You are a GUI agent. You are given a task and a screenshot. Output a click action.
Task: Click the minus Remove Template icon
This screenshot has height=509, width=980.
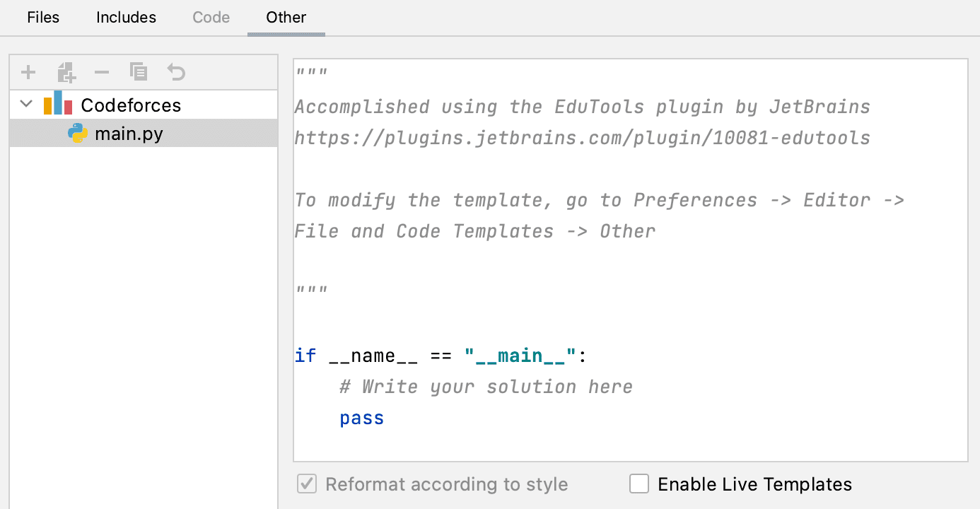(102, 72)
